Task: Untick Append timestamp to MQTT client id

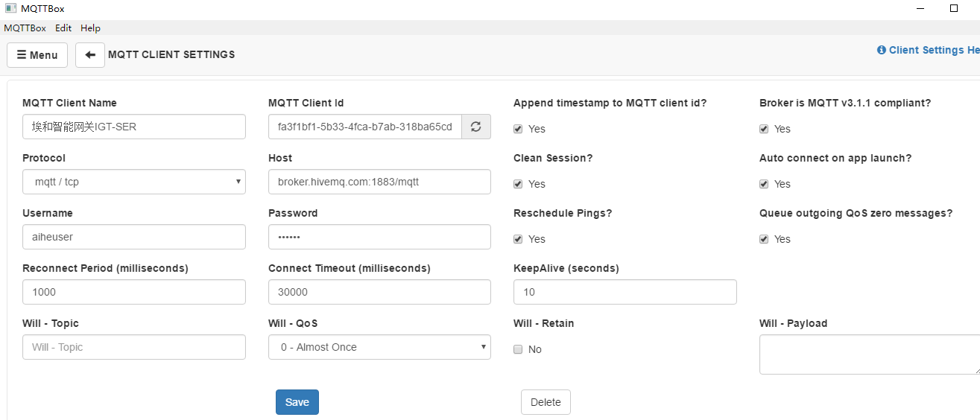Action: (x=518, y=129)
